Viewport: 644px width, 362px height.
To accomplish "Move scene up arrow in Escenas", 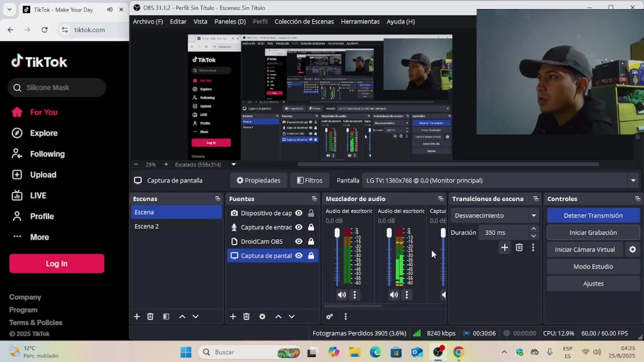I will point(182,316).
